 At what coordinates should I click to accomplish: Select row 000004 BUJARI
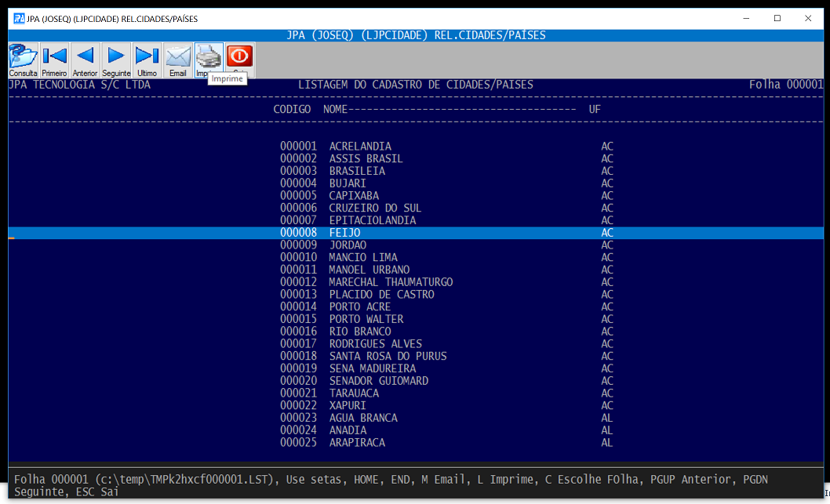[416, 183]
